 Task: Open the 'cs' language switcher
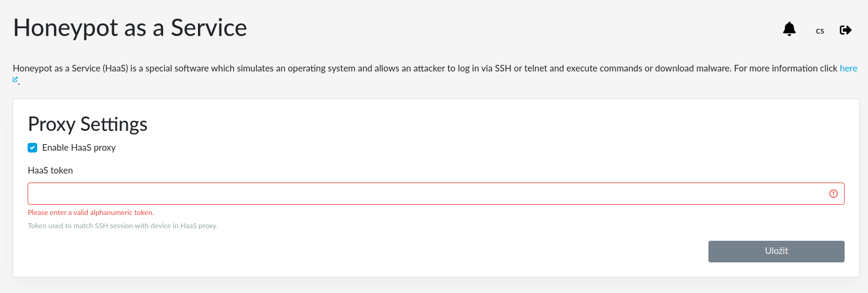point(820,31)
